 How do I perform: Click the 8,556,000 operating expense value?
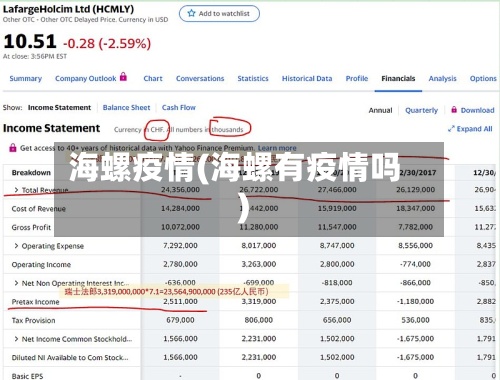pos(415,246)
